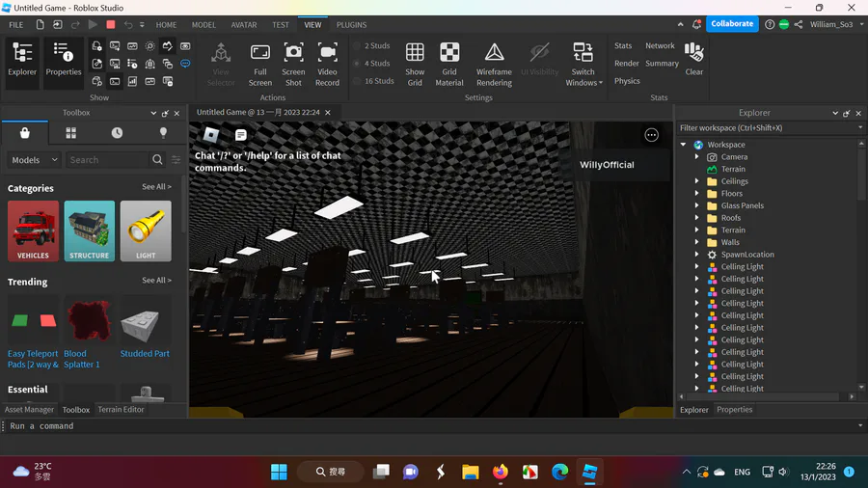Stop the running playtest

tap(111, 24)
